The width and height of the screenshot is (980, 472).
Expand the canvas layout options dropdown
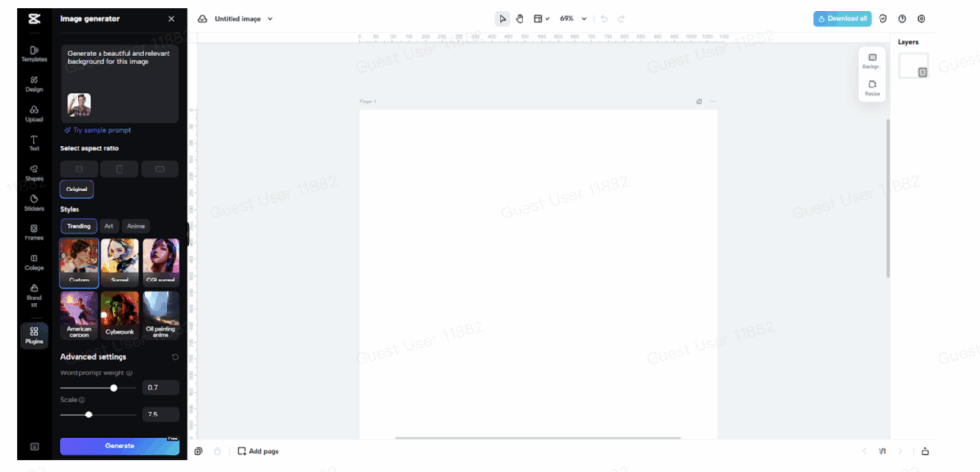coord(542,18)
